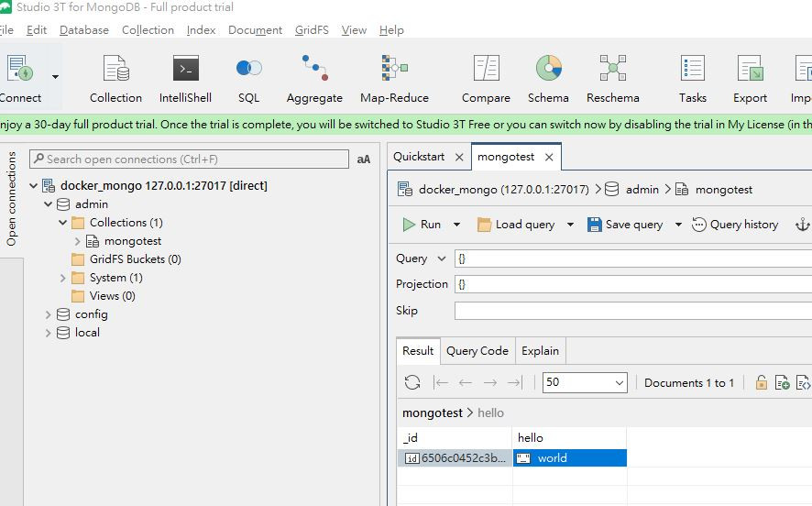Open the Connect toolbar icon
The width and height of the screenshot is (812, 506).
click(x=19, y=78)
